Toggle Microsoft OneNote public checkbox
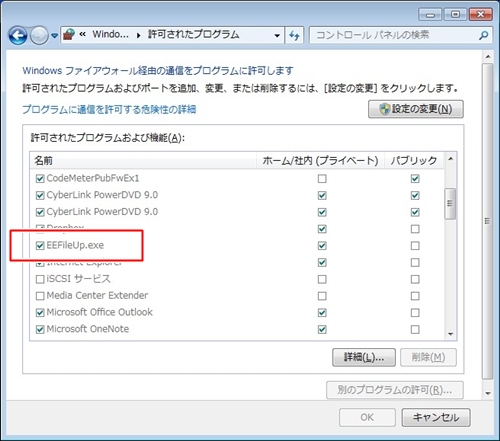The height and width of the screenshot is (441, 500). tap(415, 329)
